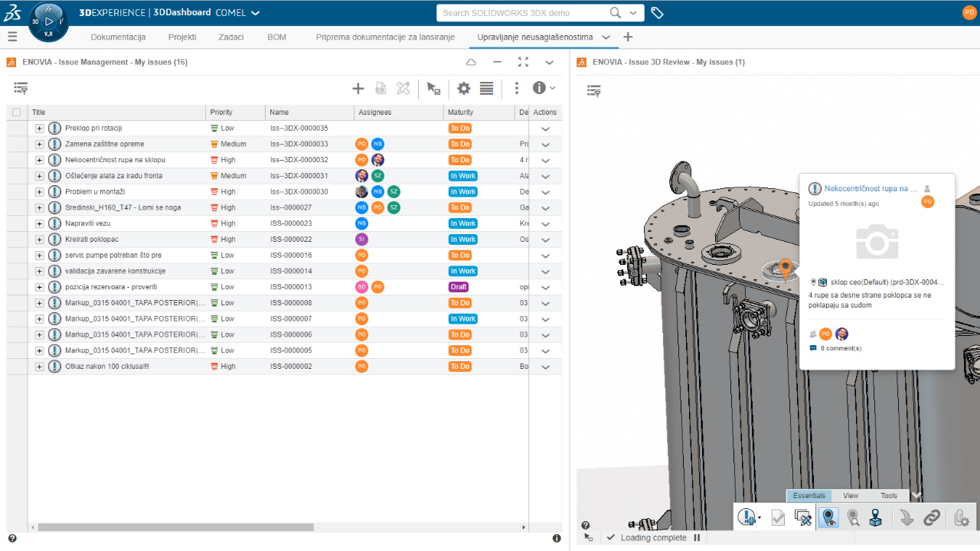Image resolution: width=980 pixels, height=551 pixels.
Task: Expand the information panel dropdown arrow
Action: pyautogui.click(x=553, y=89)
